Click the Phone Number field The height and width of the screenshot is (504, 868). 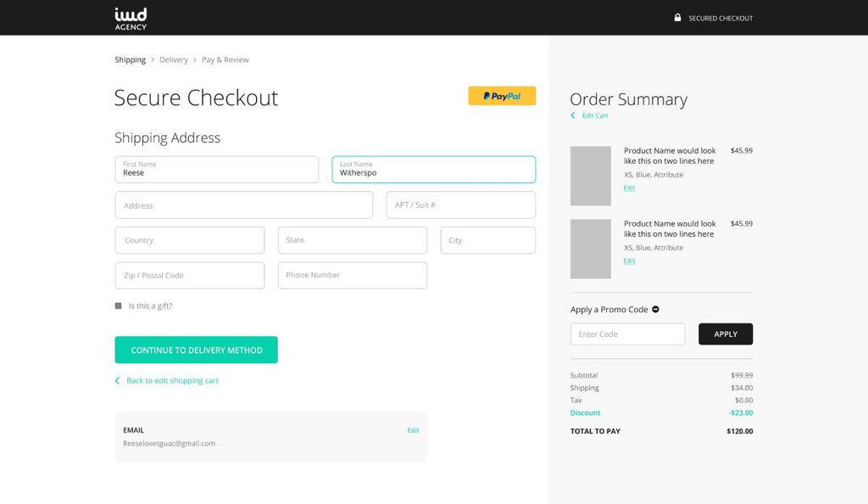click(352, 275)
